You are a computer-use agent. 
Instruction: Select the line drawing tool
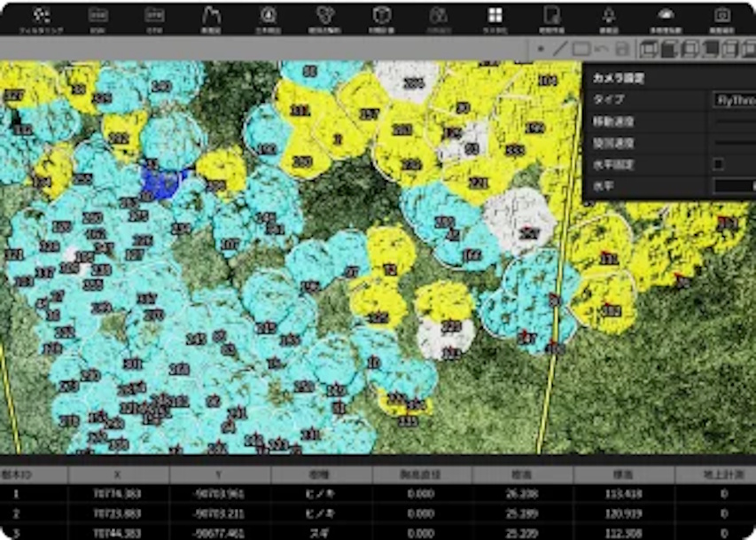(x=559, y=49)
